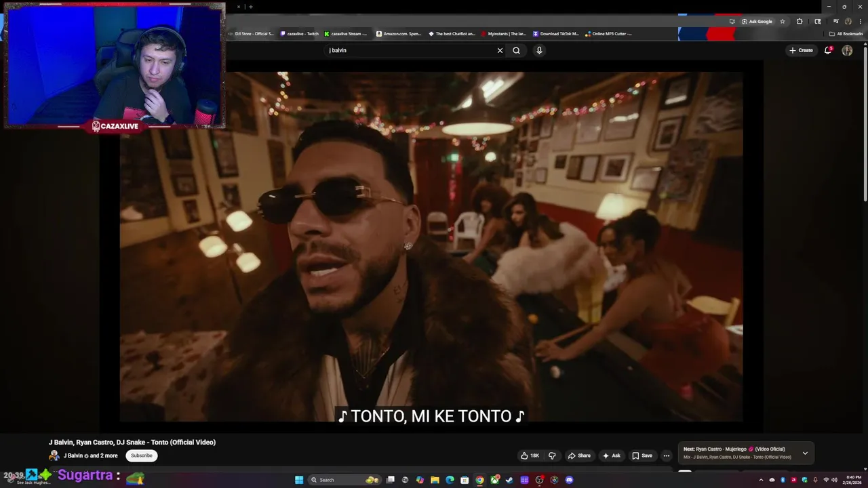Viewport: 868px width, 488px height.
Task: Share the Tonto video
Action: click(x=579, y=455)
